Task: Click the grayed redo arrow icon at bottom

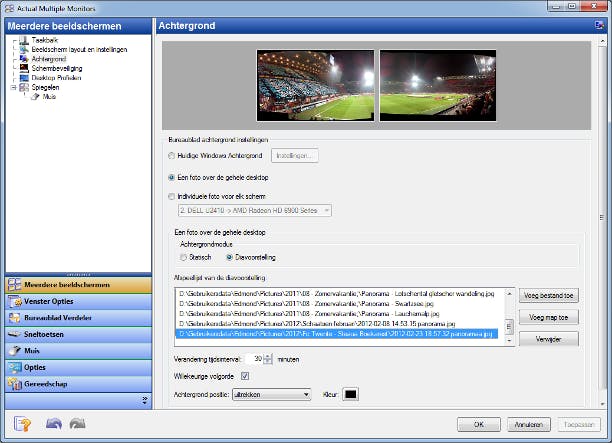Action: 77,424
